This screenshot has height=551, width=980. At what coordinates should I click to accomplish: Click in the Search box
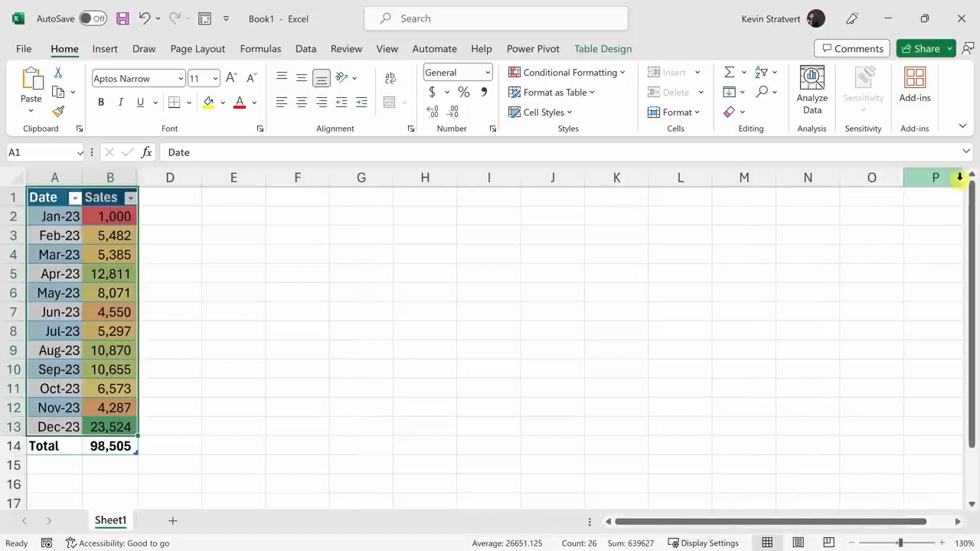[496, 18]
